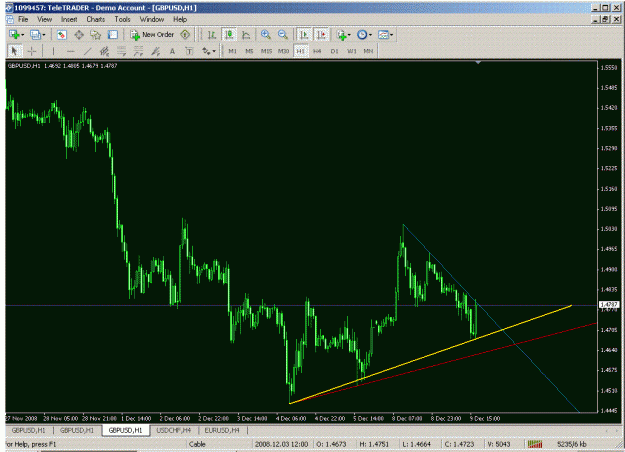Switch to the USDCHF,H4 chart tab
Screen dimensions: 625x452
(x=174, y=430)
